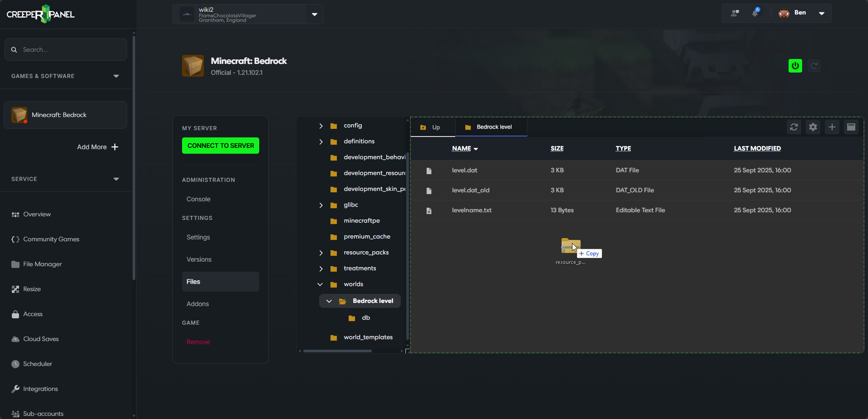The height and width of the screenshot is (419, 868).
Task: Click the restart server icon
Action: [x=814, y=66]
